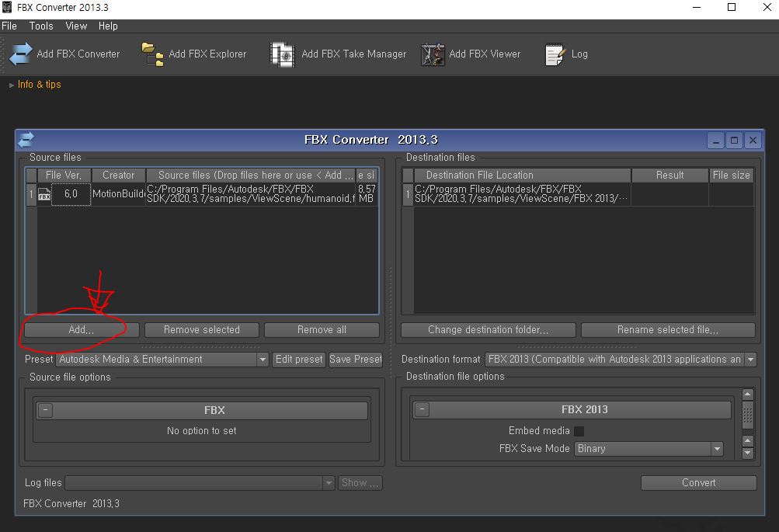Select the destination path in row 1
779x532 pixels.
coord(522,194)
